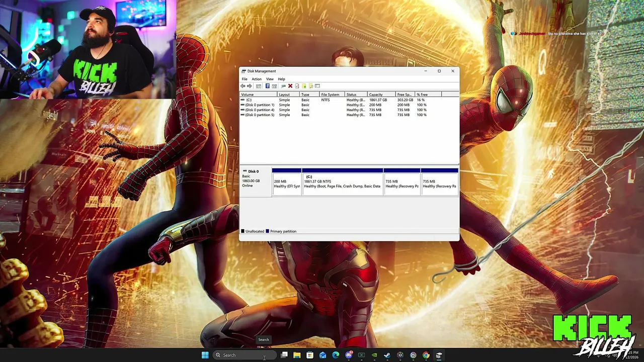Open NVIDIA app from the taskbar
Screen dimensions: 644x362
click(374, 355)
